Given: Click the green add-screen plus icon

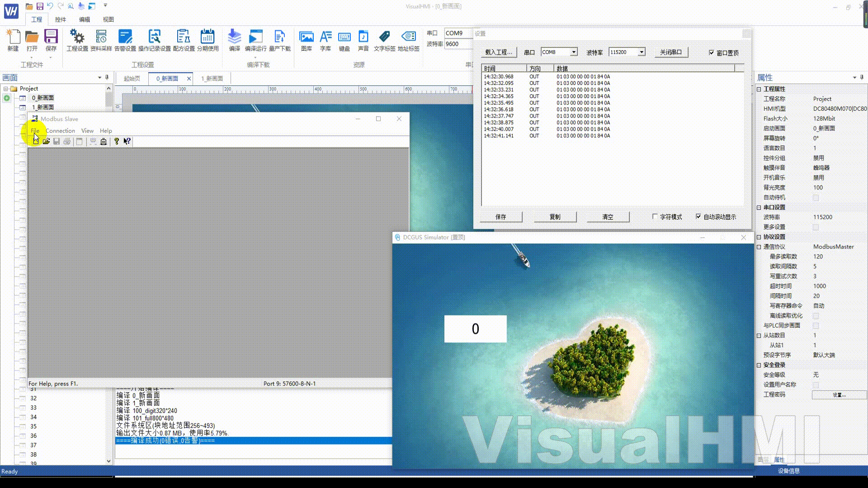Looking at the screenshot, I should click(7, 98).
